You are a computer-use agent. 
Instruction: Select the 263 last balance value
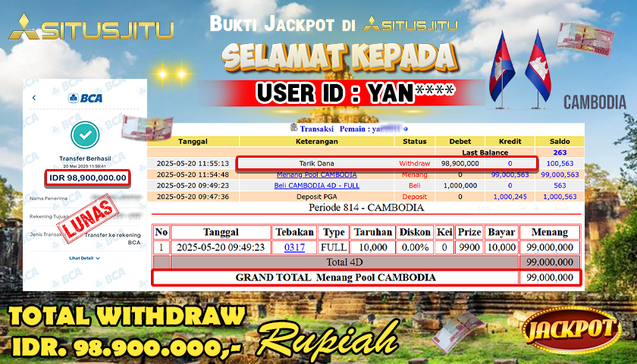coord(560,152)
